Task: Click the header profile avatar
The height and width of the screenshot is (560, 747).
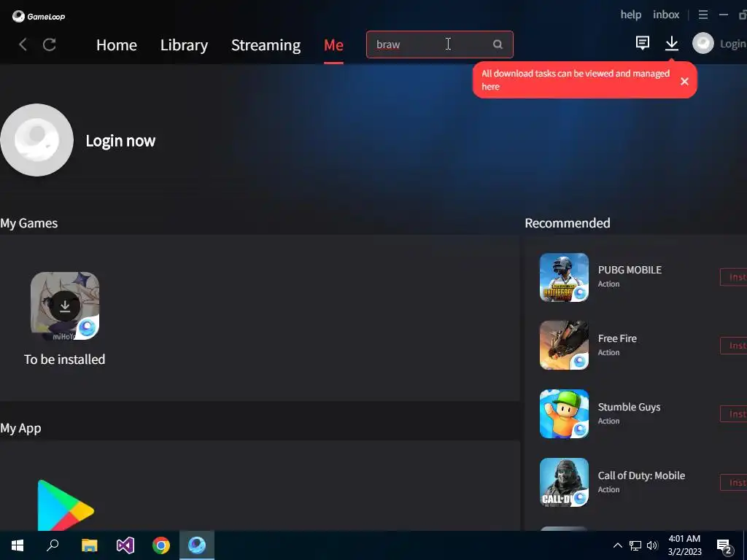Action: 703,43
